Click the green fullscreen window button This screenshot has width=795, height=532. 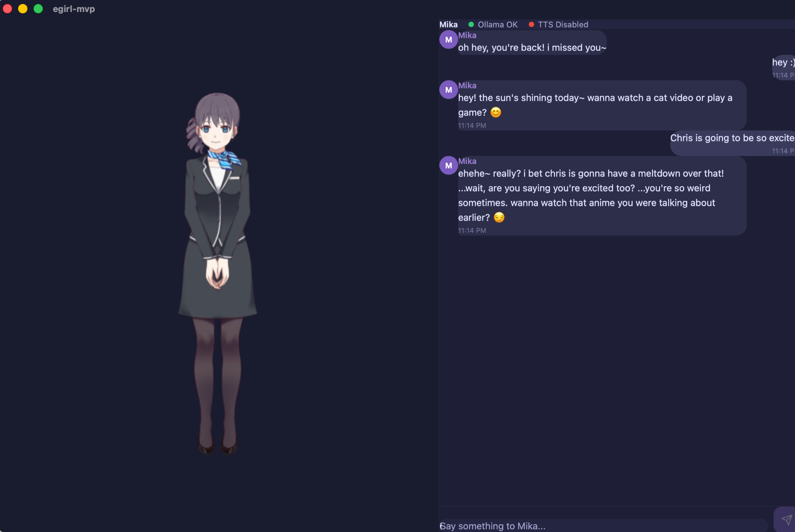[38, 9]
